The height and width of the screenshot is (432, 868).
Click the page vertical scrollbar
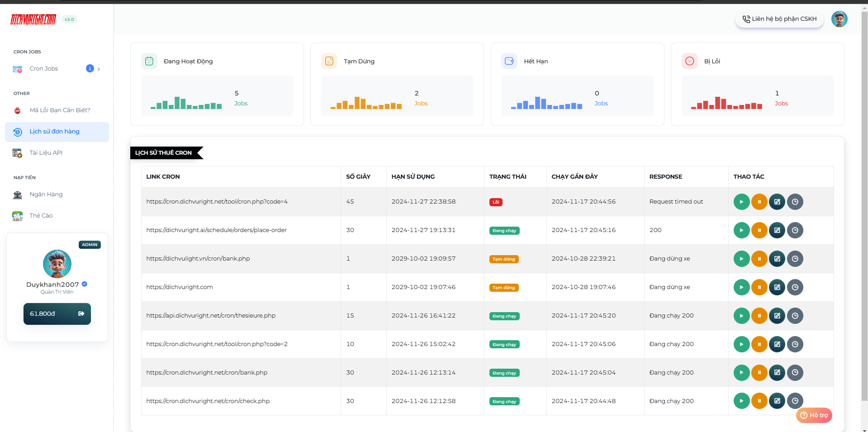tap(864, 206)
